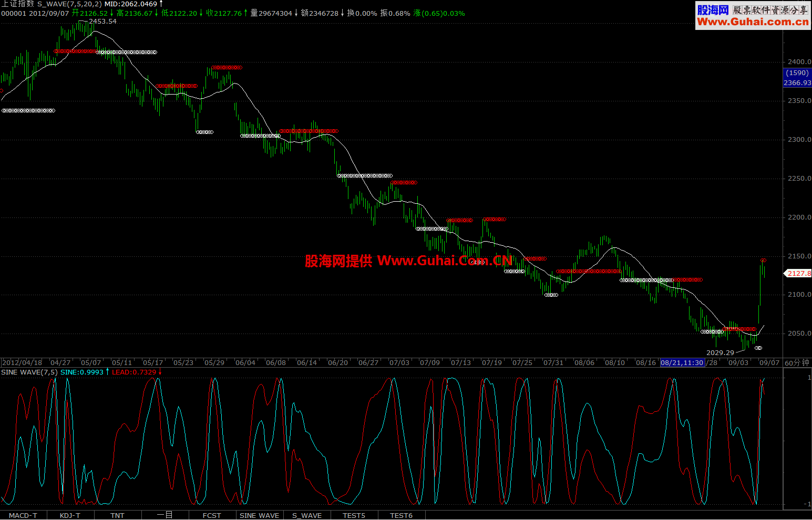Click the S_WAVE(7,5,20,2) indicator title
Screen dimensions: 812x520
[69, 4]
